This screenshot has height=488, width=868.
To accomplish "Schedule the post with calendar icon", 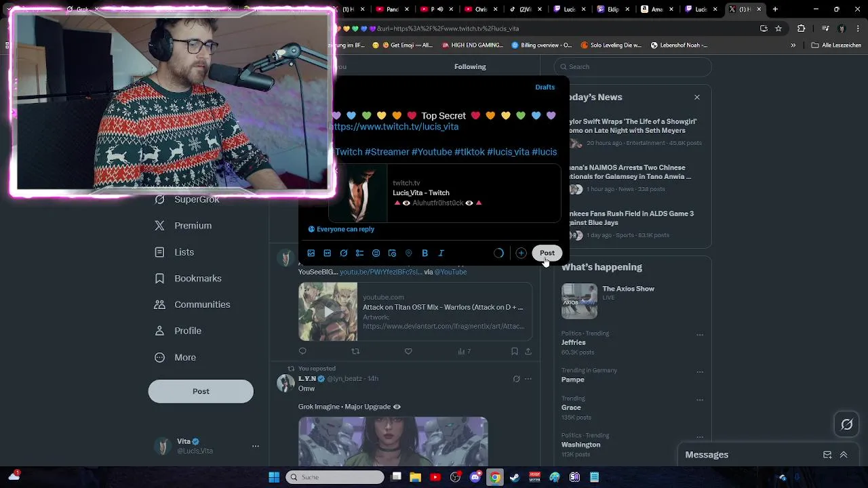I will point(393,253).
